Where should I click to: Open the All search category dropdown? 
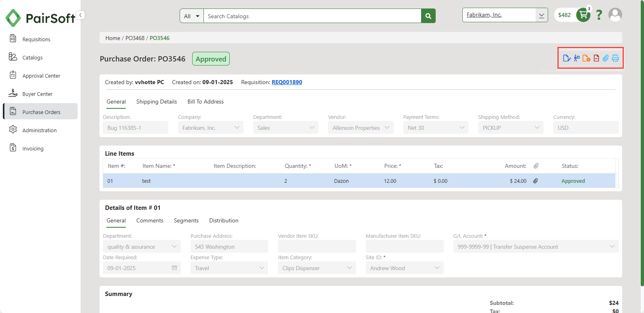(192, 16)
